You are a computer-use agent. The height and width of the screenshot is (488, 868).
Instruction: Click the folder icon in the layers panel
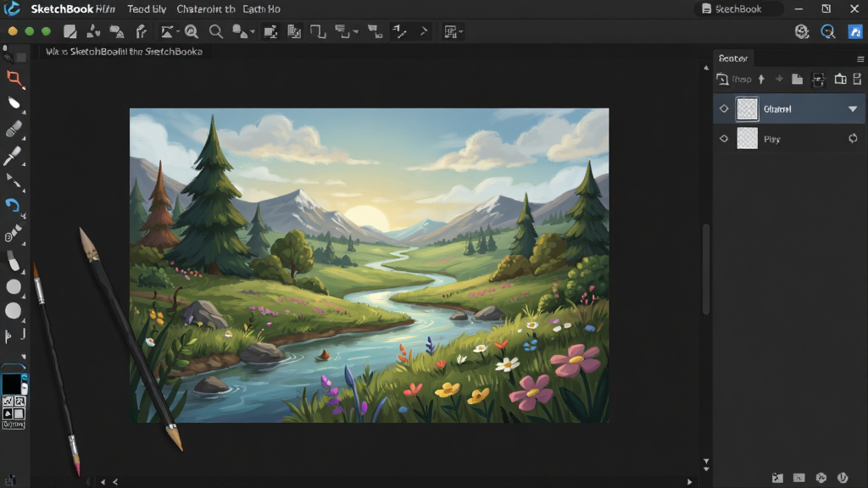[x=797, y=79]
